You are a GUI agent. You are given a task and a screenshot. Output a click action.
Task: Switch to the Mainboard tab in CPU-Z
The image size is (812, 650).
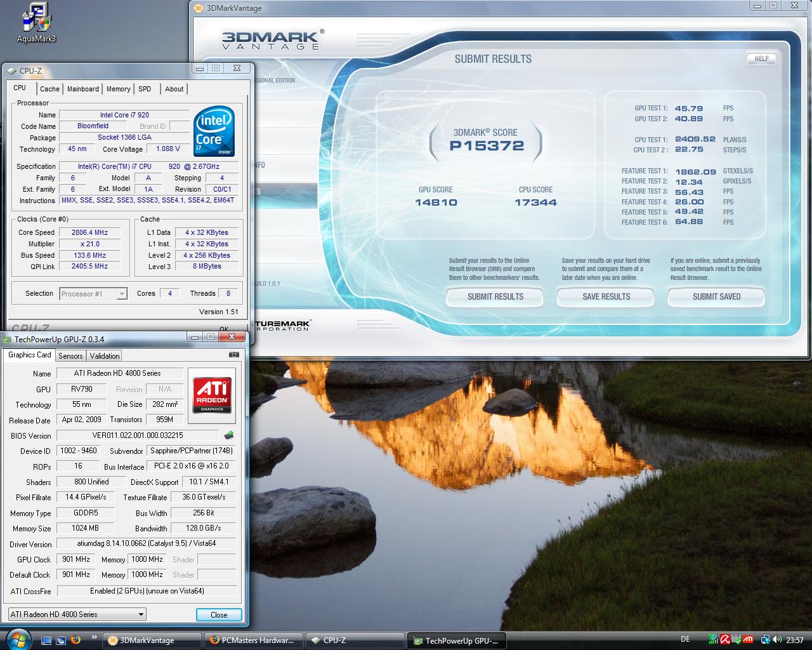click(83, 89)
